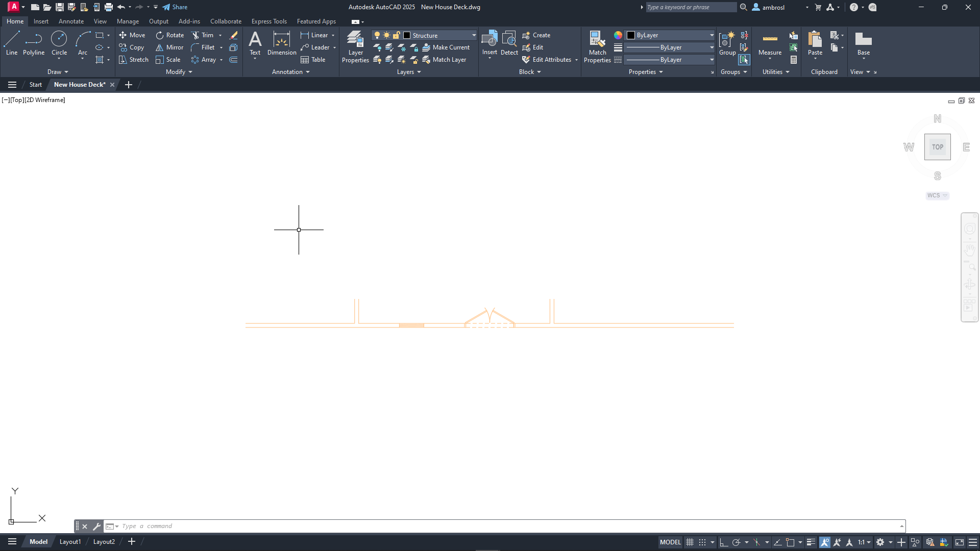Click the Match Properties icon
980x551 pixels.
coord(597,46)
